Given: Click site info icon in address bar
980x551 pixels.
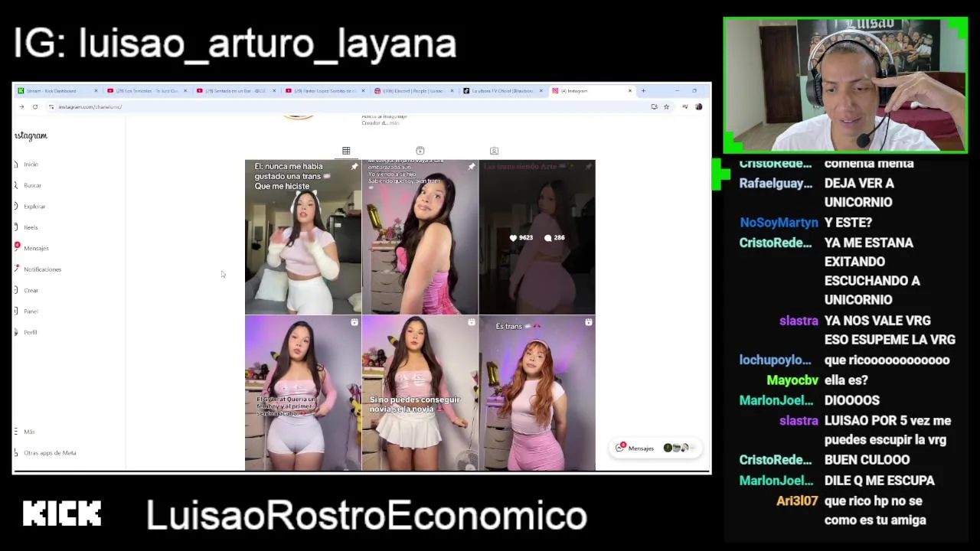Looking at the screenshot, I should pos(51,107).
